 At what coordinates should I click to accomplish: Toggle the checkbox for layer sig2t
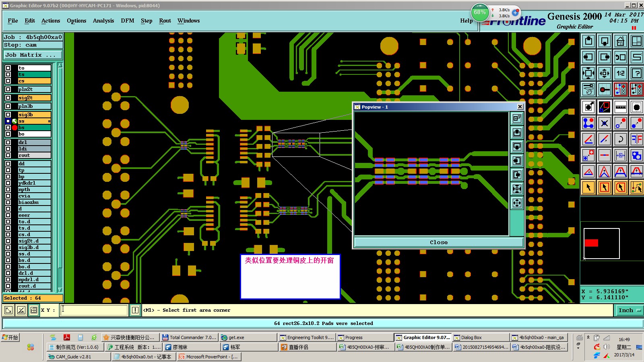[x=8, y=98]
